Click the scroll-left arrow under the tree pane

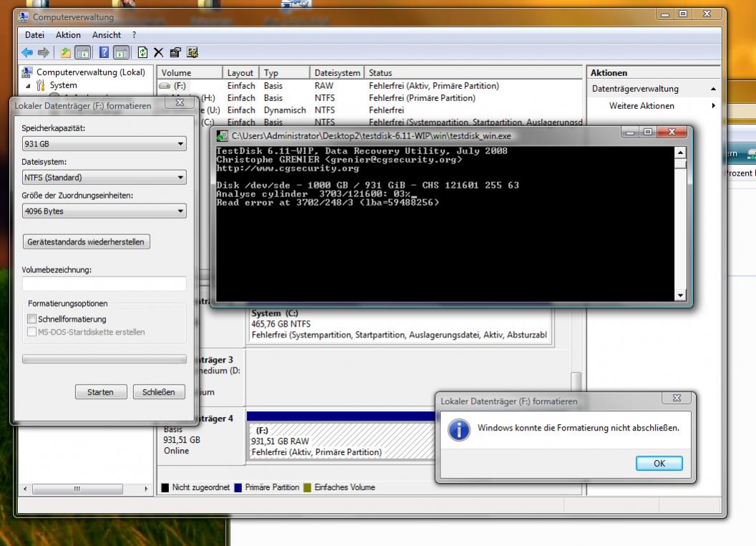25,489
